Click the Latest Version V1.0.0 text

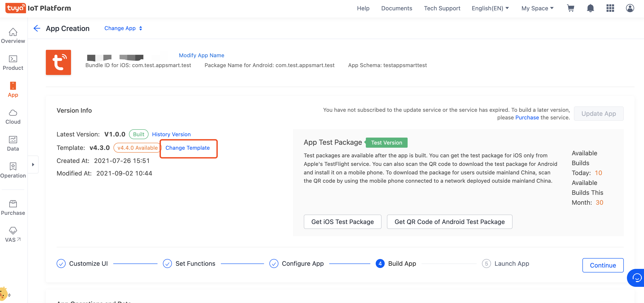91,134
